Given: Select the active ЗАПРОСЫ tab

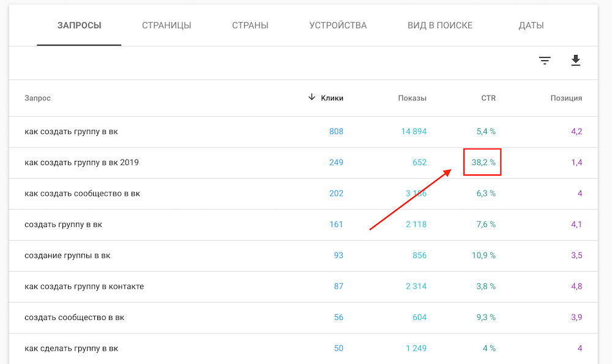Looking at the screenshot, I should pyautogui.click(x=79, y=25).
